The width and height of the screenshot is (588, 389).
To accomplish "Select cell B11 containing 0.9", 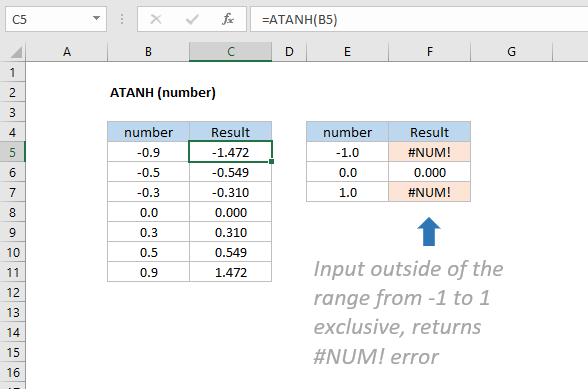I will 148,272.
